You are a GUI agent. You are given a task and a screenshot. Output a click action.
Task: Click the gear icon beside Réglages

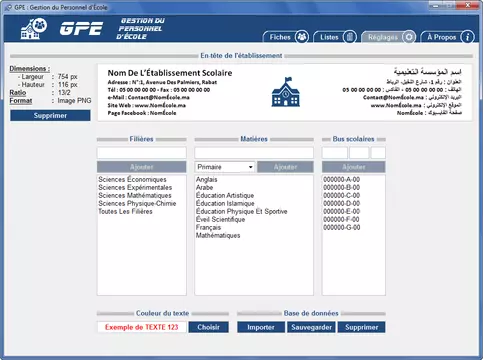point(409,37)
